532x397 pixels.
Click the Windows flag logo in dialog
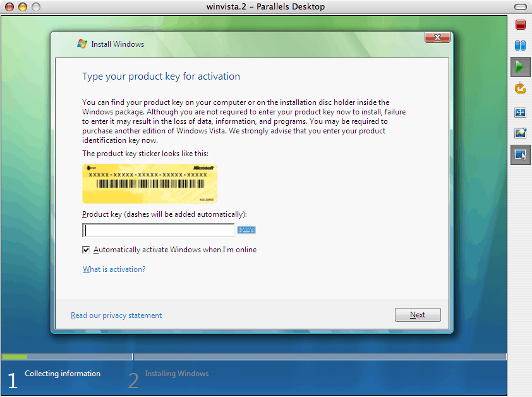click(x=82, y=44)
